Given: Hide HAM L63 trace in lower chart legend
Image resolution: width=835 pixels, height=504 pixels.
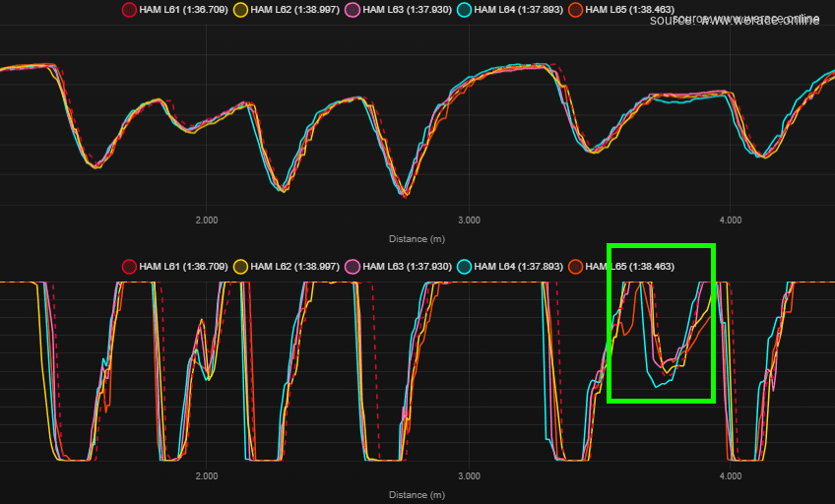Looking at the screenshot, I should [399, 266].
